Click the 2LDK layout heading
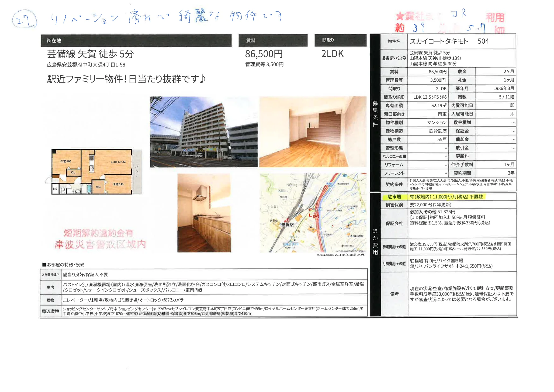 pyautogui.click(x=332, y=54)
